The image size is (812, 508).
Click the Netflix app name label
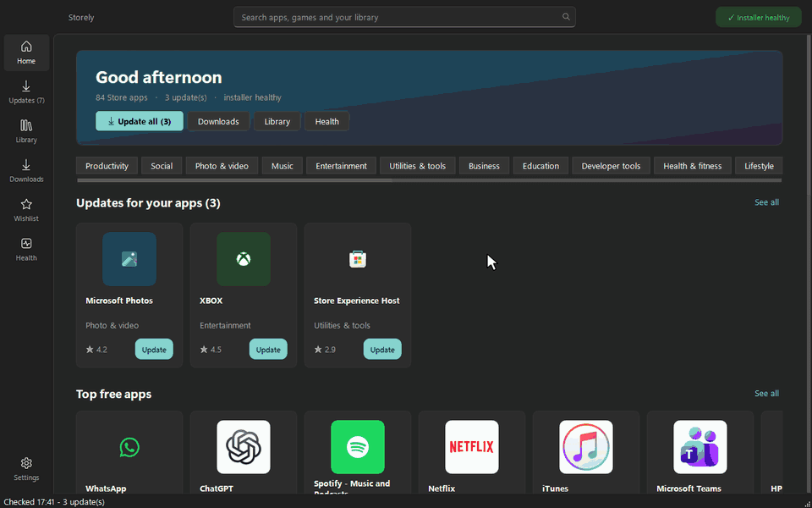point(442,489)
